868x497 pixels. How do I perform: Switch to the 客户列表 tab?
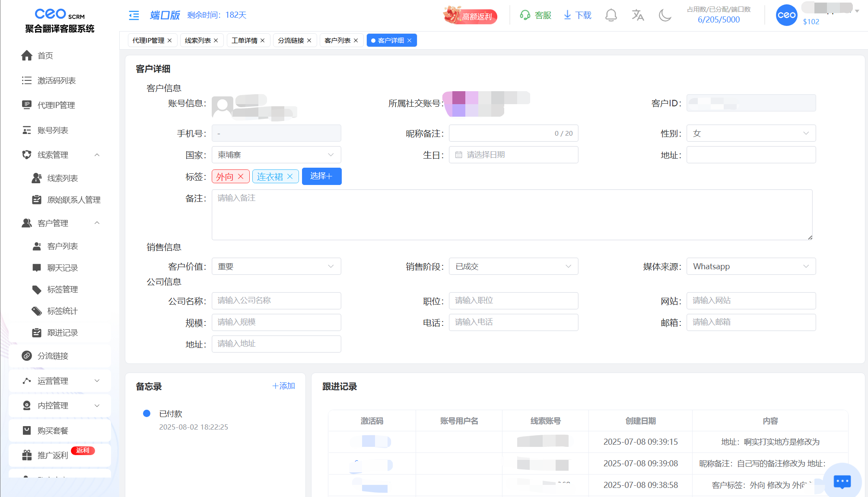337,40
